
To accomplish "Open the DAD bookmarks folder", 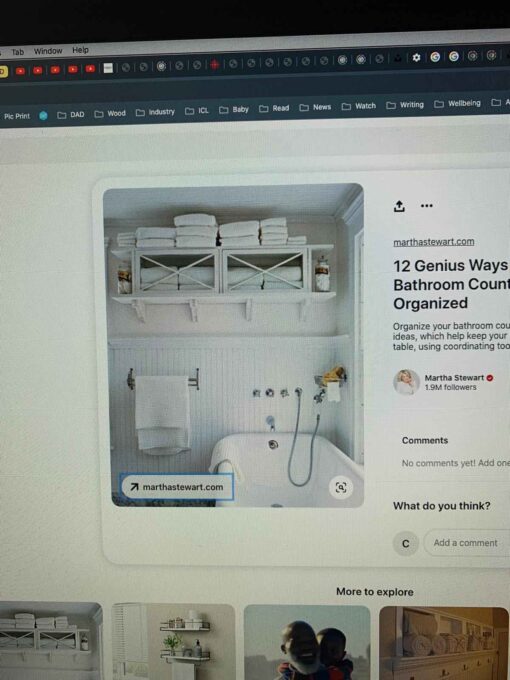I will click(71, 115).
